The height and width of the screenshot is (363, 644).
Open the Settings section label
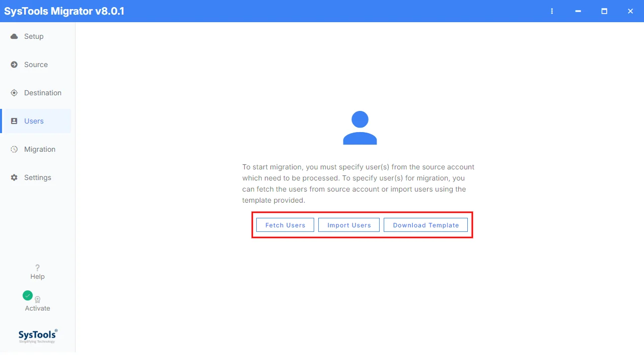pyautogui.click(x=38, y=177)
